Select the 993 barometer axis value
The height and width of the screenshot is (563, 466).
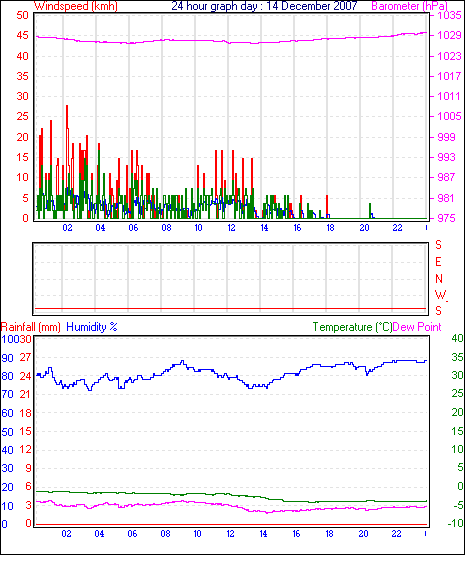(x=446, y=157)
